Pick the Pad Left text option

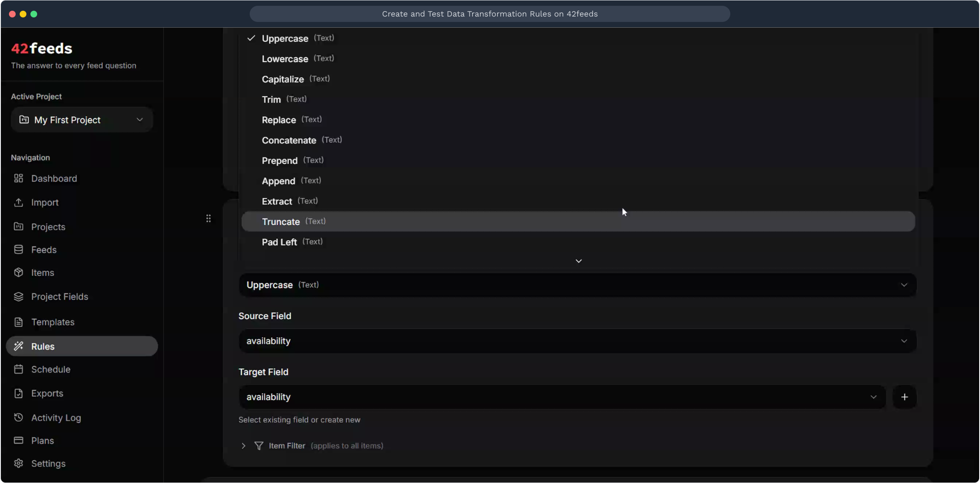[279, 242]
